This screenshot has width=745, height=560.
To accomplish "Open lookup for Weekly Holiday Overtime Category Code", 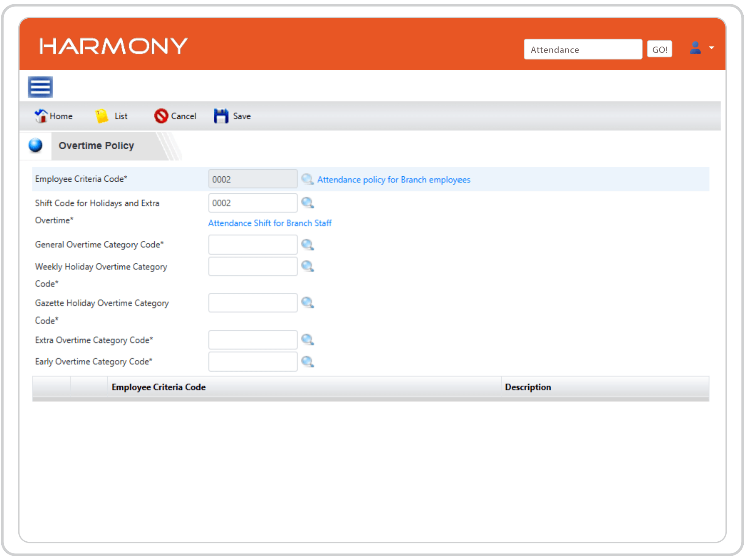I will coord(307,266).
